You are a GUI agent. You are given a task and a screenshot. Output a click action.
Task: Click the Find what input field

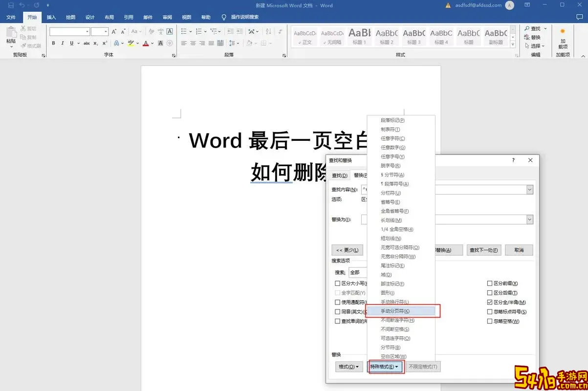coord(447,190)
